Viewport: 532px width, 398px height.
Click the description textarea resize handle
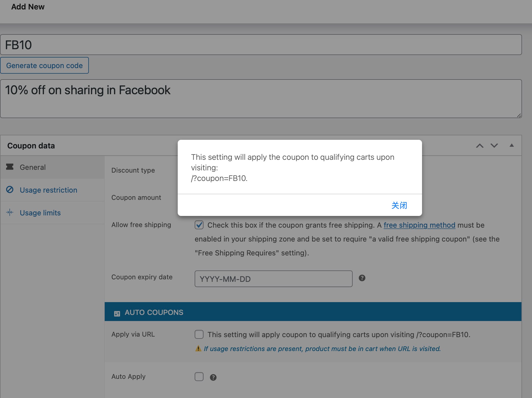coord(519,115)
